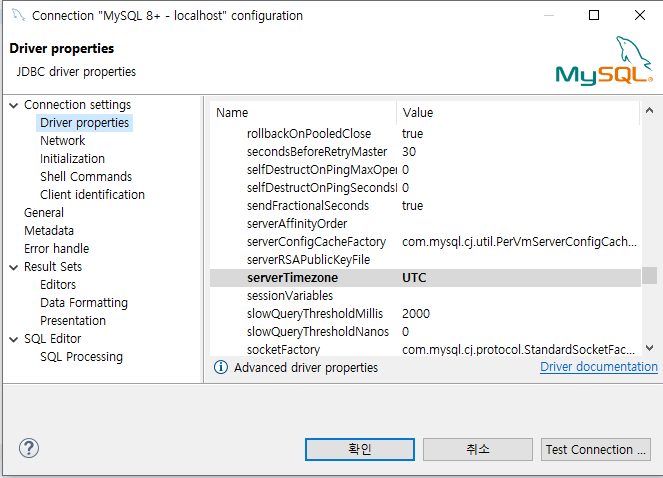The height and width of the screenshot is (478, 663).
Task: Select the Result Sets tree item
Action: point(53,266)
